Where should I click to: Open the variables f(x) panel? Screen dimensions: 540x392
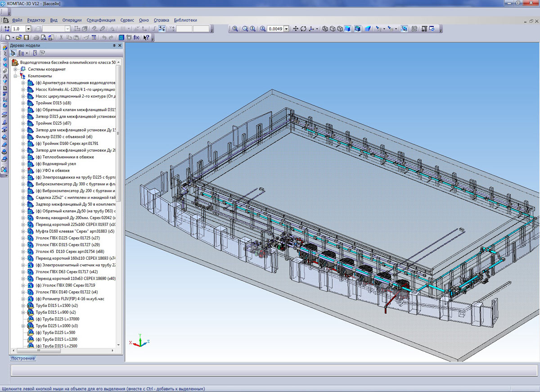pyautogui.click(x=136, y=38)
